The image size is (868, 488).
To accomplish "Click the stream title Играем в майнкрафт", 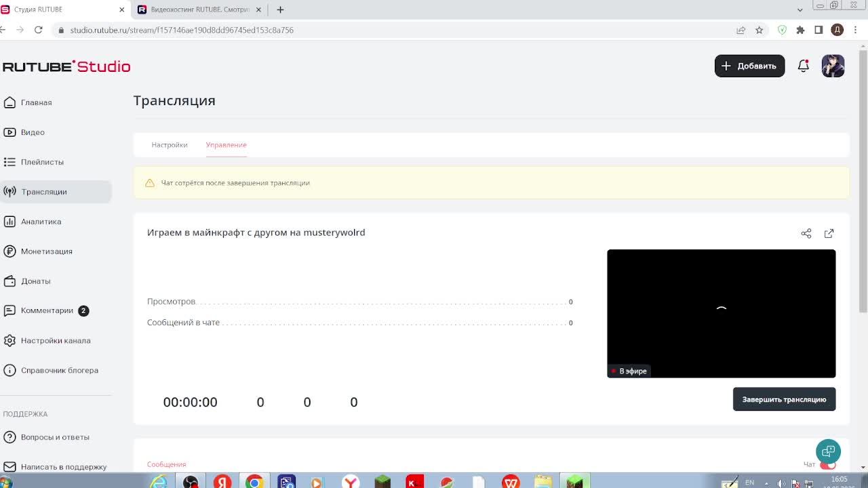I will click(256, 232).
